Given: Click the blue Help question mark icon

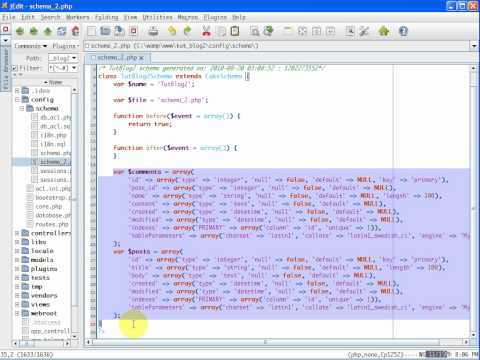Looking at the screenshot, I should (403, 31).
